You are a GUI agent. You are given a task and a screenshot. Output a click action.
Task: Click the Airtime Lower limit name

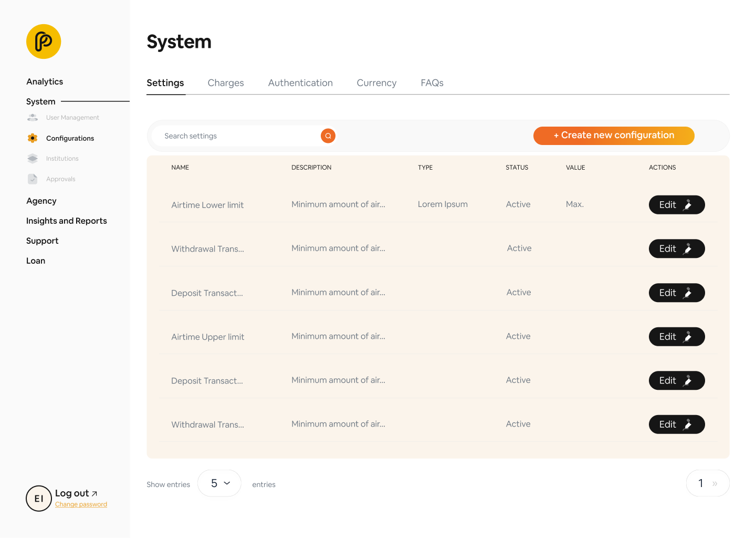[x=207, y=205]
